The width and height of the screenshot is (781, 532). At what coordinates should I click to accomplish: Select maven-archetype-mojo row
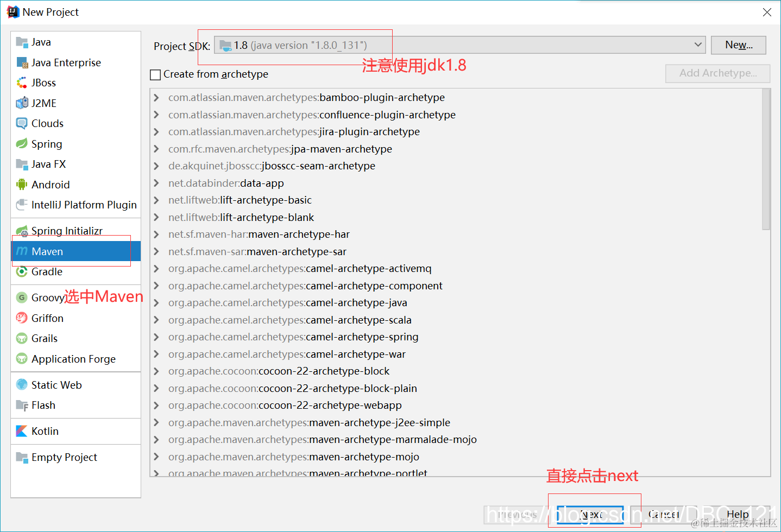pos(456,457)
